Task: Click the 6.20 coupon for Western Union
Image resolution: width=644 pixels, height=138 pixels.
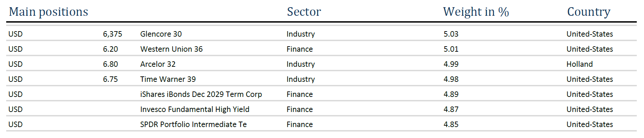Action: [110, 49]
